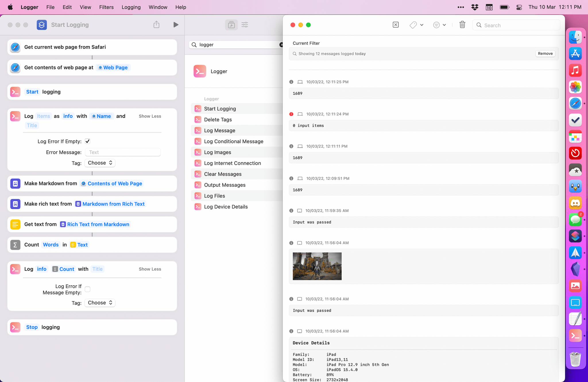Select Log Device Details action
588x382 pixels.
(x=237, y=207)
